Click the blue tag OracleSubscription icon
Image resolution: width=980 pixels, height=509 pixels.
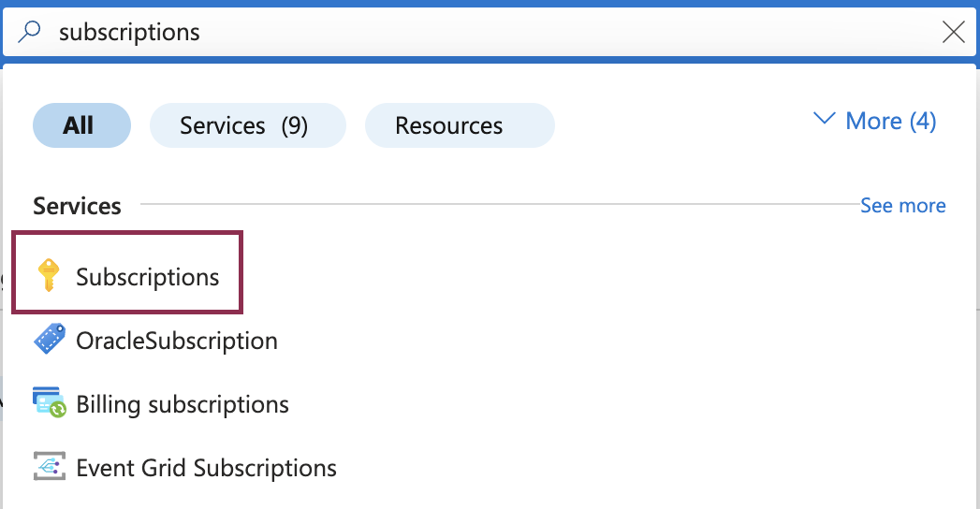(50, 339)
